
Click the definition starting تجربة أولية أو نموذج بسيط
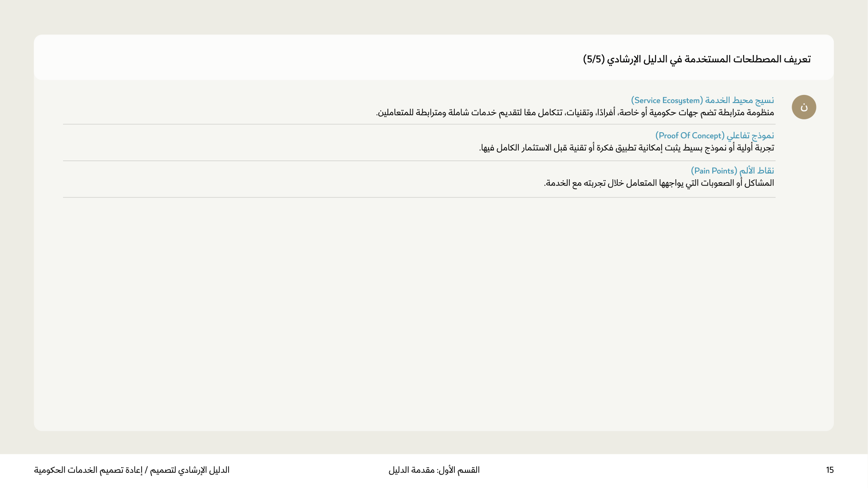click(x=627, y=148)
